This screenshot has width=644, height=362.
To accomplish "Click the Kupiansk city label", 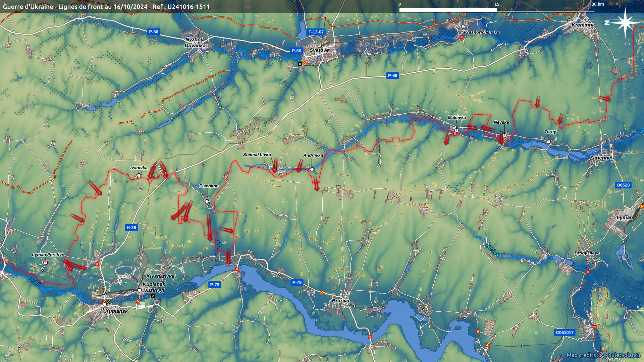I will tap(116, 311).
